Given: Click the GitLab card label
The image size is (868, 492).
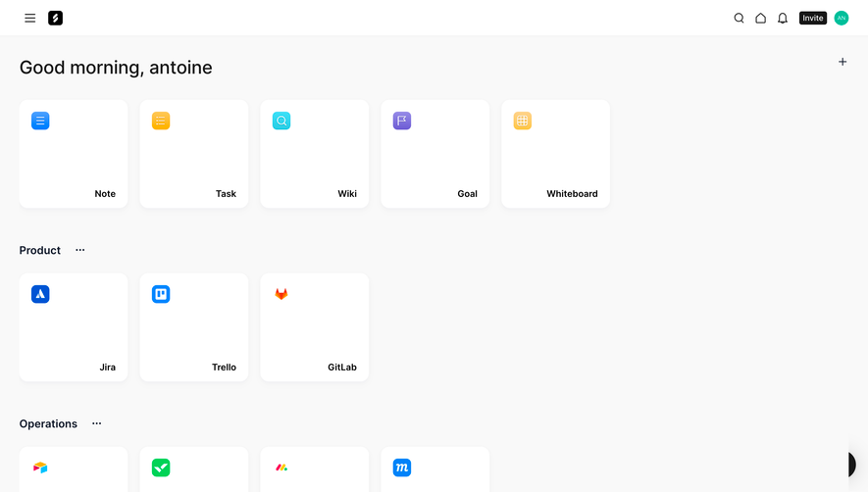Looking at the screenshot, I should tap(342, 367).
